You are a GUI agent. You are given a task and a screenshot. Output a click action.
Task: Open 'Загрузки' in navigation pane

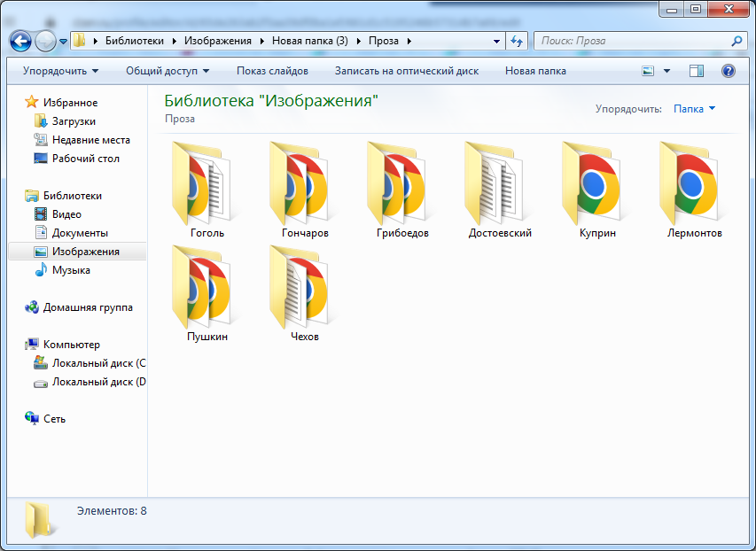pyautogui.click(x=74, y=121)
